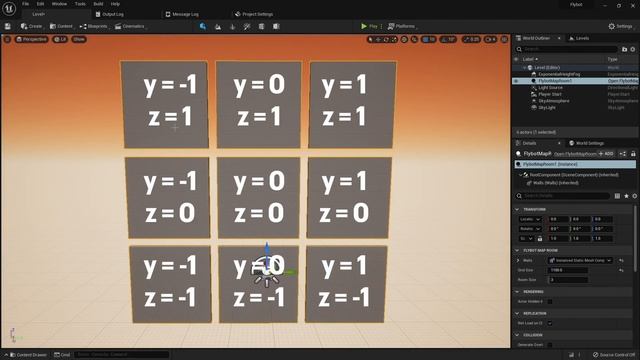Open the Rotation type dropdown
The image size is (640, 360).
[x=530, y=229]
